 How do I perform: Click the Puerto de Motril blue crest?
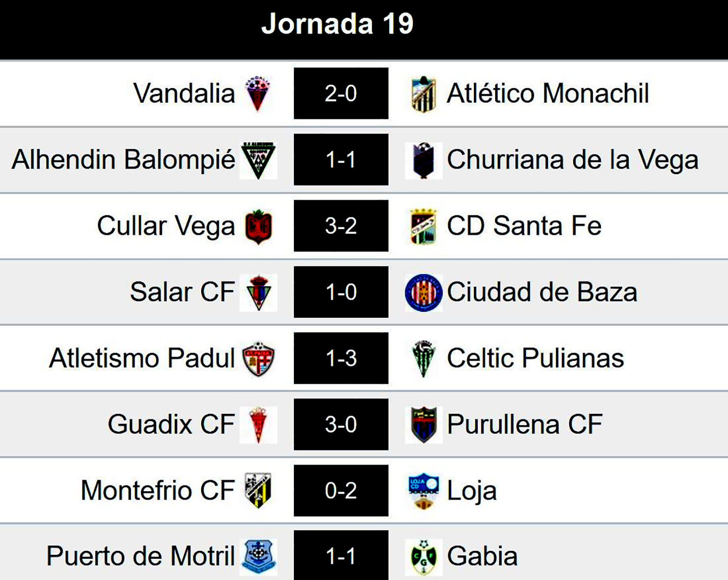pos(259,557)
